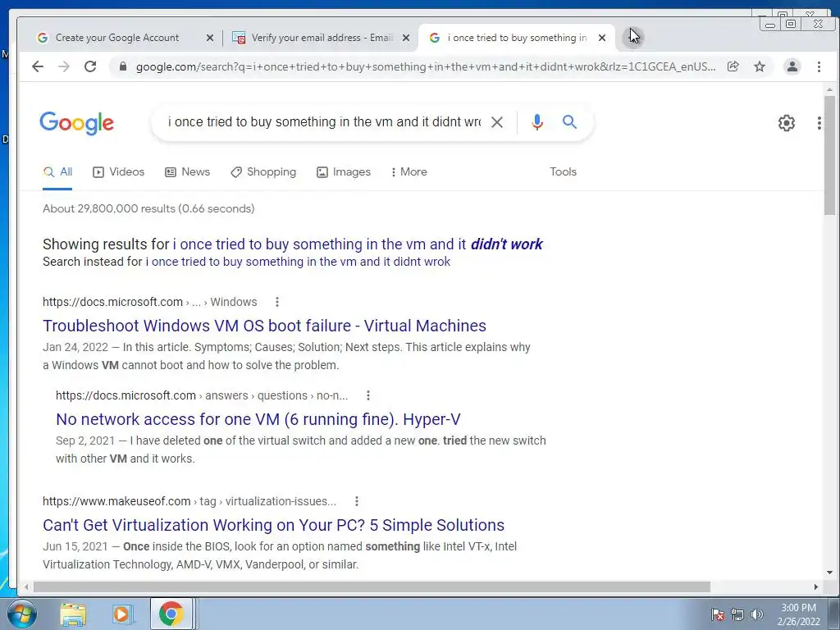Search instead for the original 'didnt wrok' query

click(298, 262)
